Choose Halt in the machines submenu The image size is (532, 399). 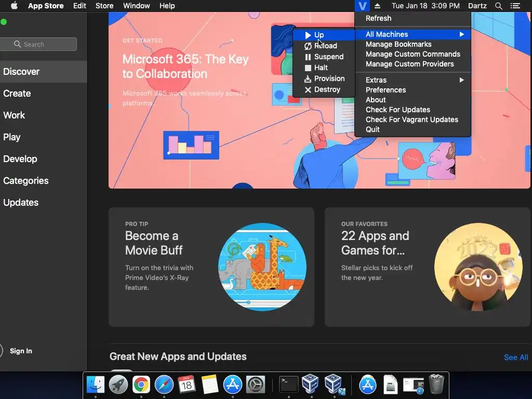click(x=323, y=68)
